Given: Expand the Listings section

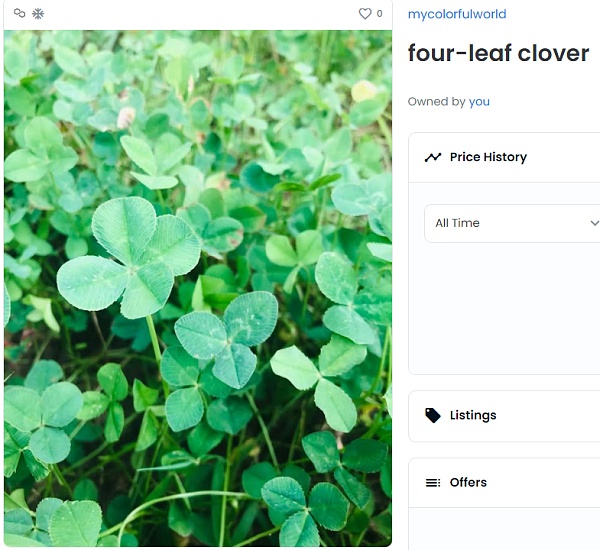Looking at the screenshot, I should (504, 416).
